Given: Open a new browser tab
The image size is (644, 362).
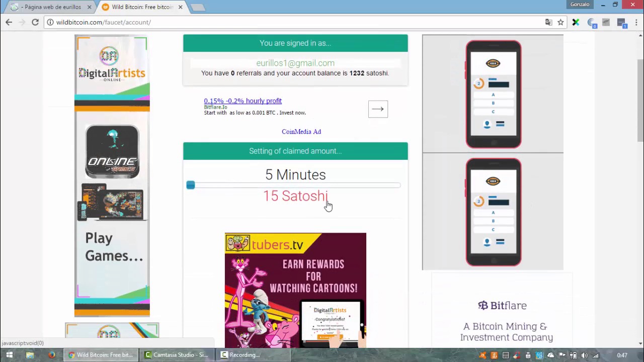Looking at the screenshot, I should tap(198, 7).
